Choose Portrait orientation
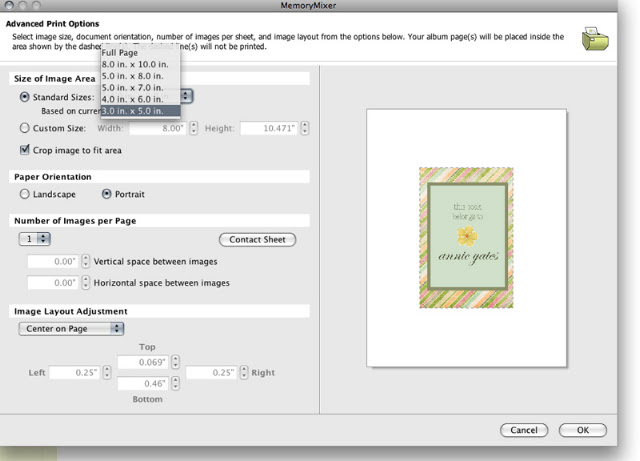Image resolution: width=640 pixels, height=461 pixels. tap(107, 194)
